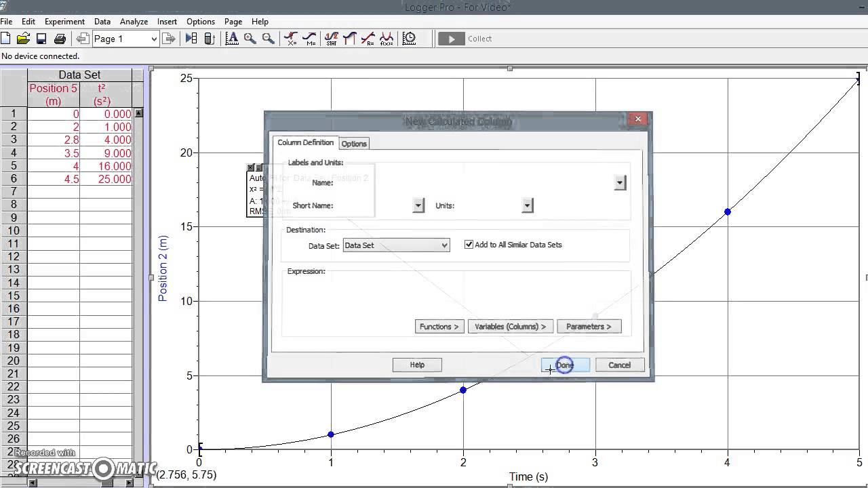Click the Short Name input field
Screen dimensions: 868x488
point(374,205)
